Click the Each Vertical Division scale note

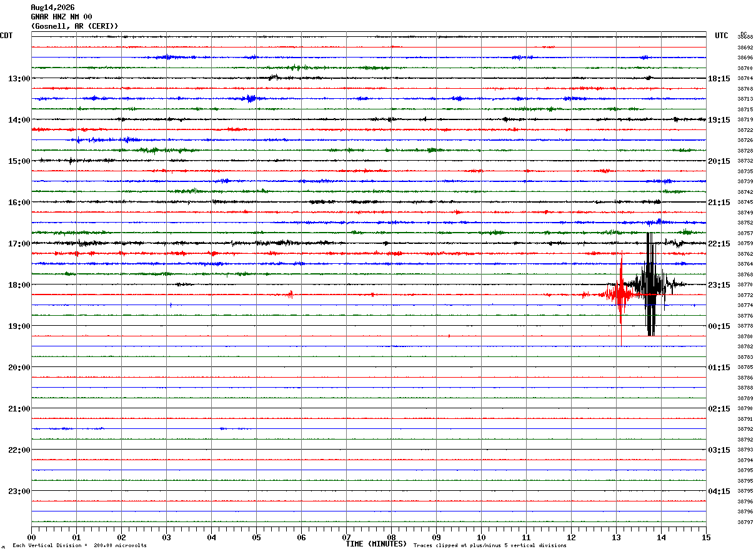click(79, 545)
